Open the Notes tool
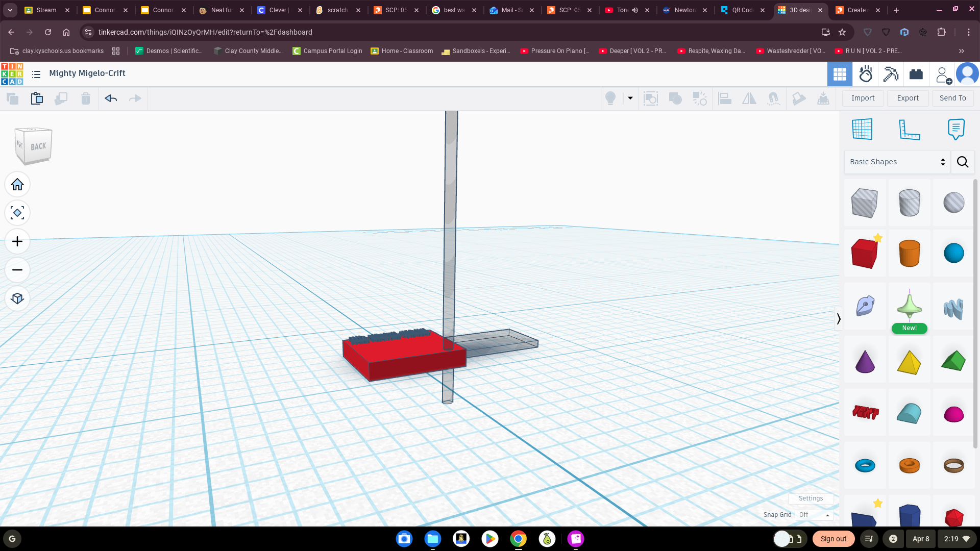The image size is (980, 551). pyautogui.click(x=956, y=129)
